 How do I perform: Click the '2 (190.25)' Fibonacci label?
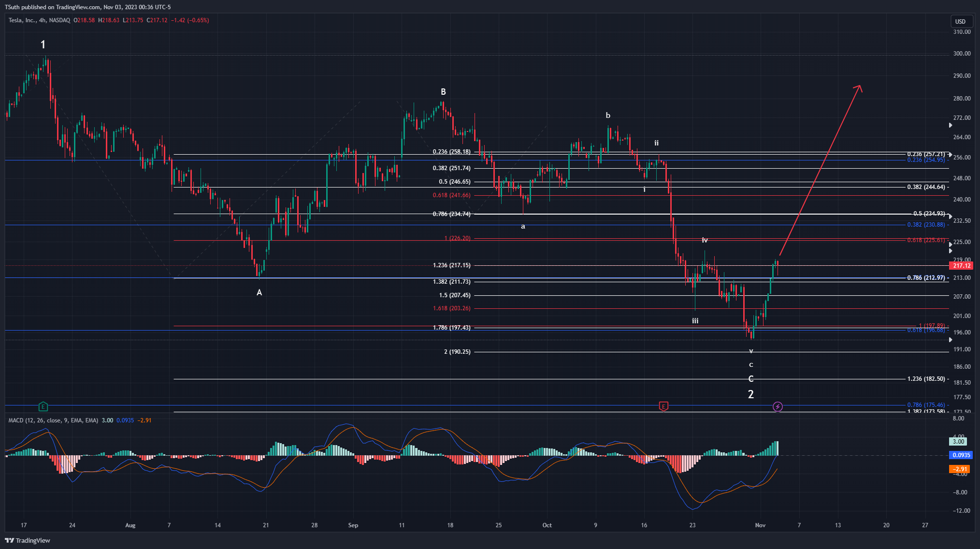tap(457, 352)
